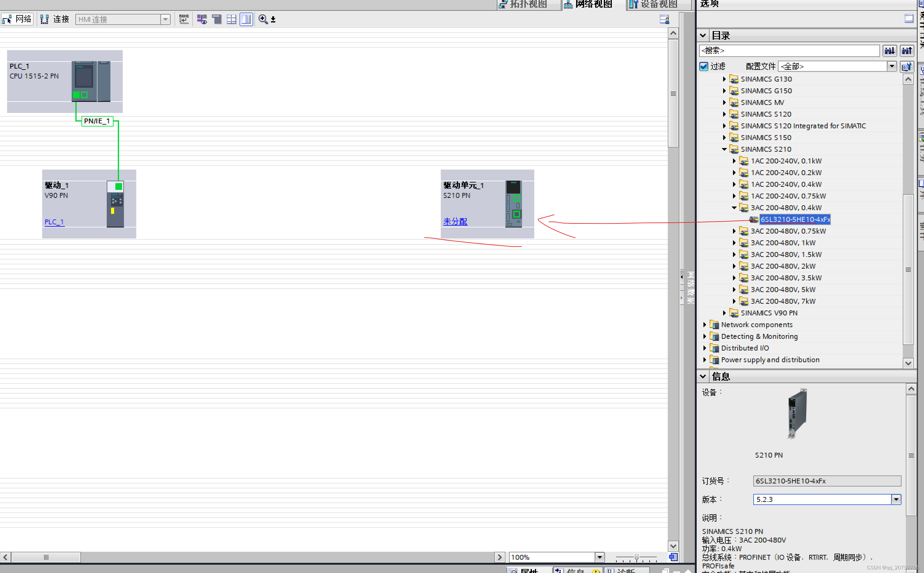Activate the 连接 connections mode button

click(55, 19)
